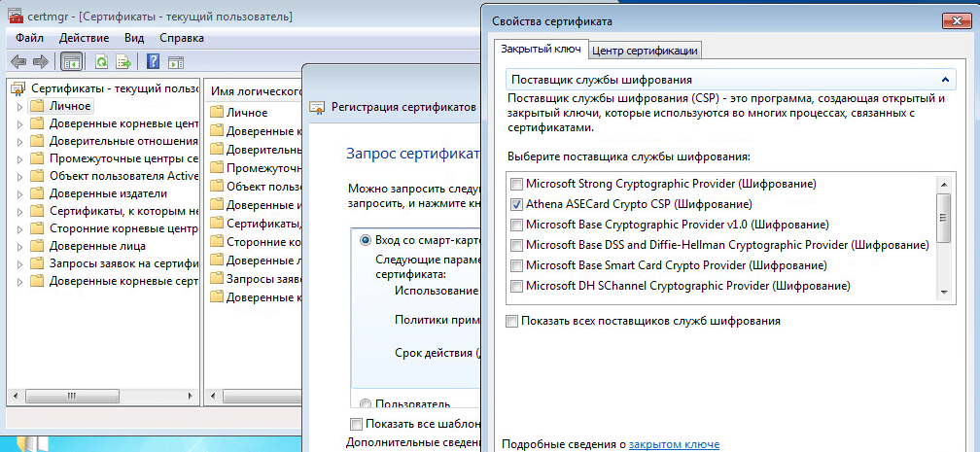The width and height of the screenshot is (980, 452).
Task: Check Microsoft Base Cryptographic Provider v1.0 checkbox
Action: pyautogui.click(x=516, y=225)
